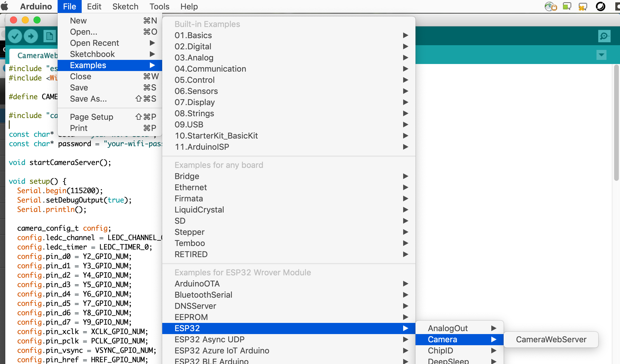620x364 pixels.
Task: Open the LiquidCrystal examples submenu
Action: pos(289,210)
